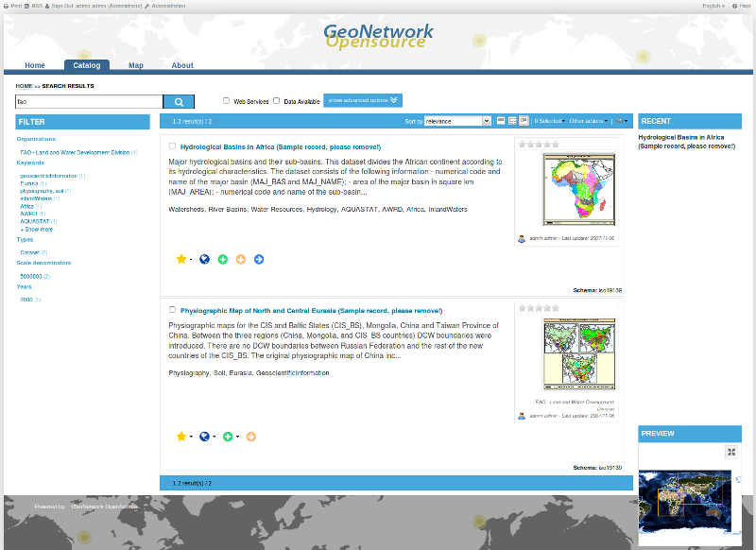Filter by FAO - Land and Water Development Division
Screen dimensions: 756x550
tap(75, 152)
